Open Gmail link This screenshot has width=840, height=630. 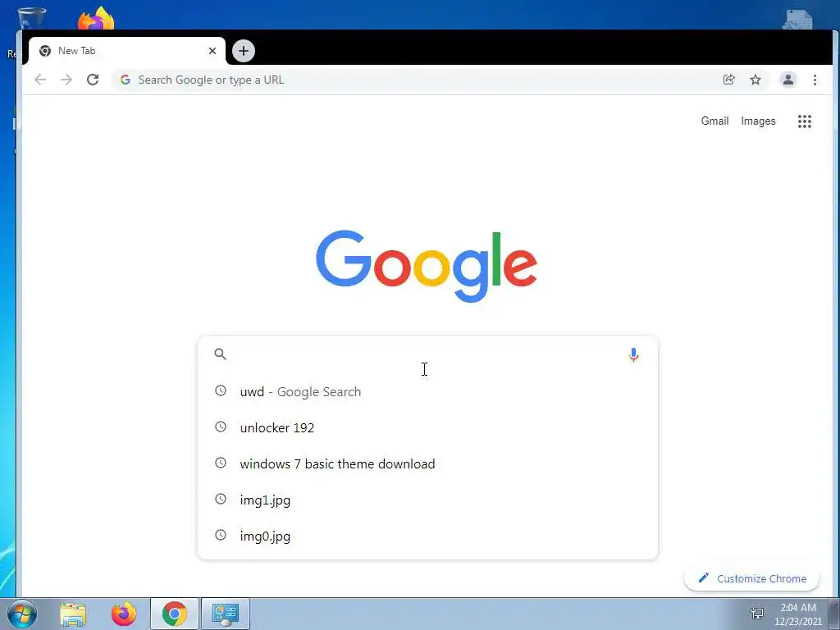click(x=714, y=121)
